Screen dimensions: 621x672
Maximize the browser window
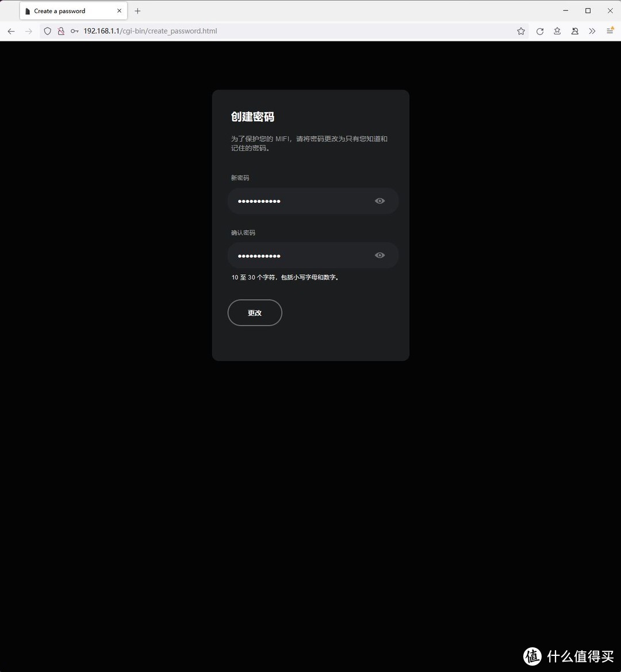point(588,11)
